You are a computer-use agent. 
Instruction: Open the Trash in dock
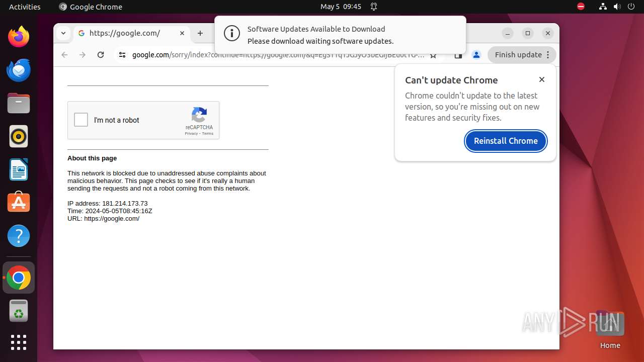click(x=19, y=311)
